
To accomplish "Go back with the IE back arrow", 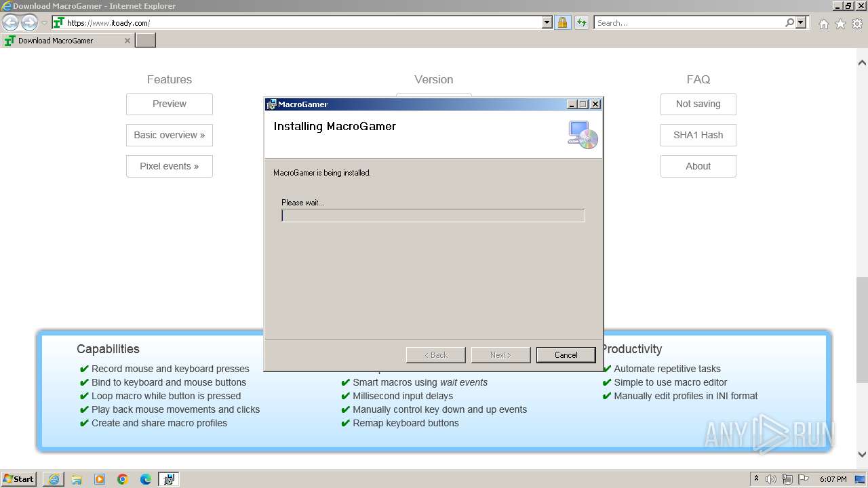I will [x=10, y=23].
